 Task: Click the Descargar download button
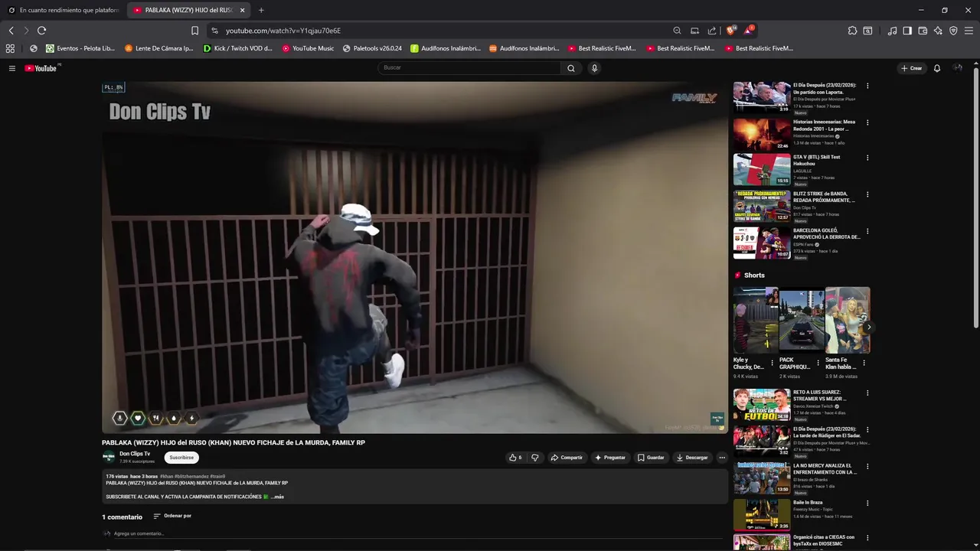point(692,458)
